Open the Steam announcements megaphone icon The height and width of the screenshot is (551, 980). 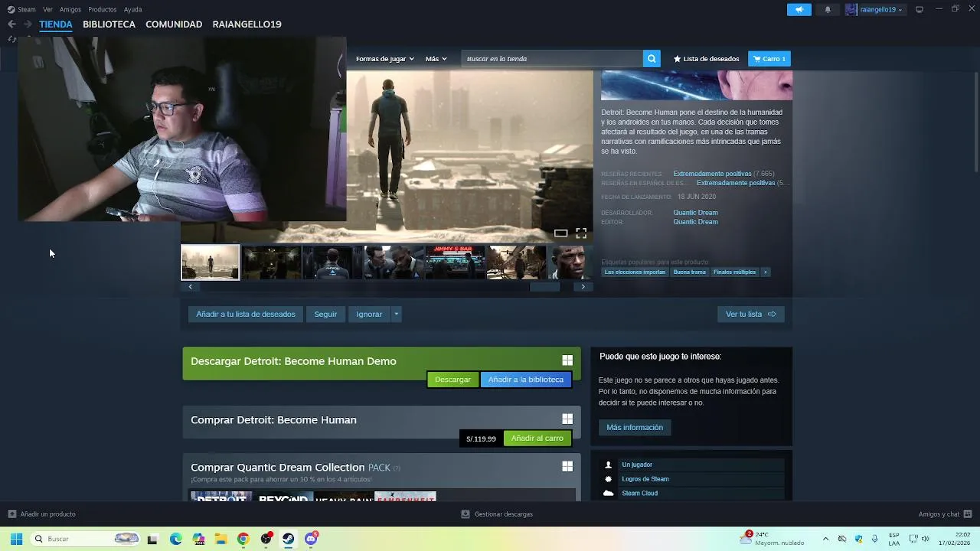pyautogui.click(x=799, y=9)
